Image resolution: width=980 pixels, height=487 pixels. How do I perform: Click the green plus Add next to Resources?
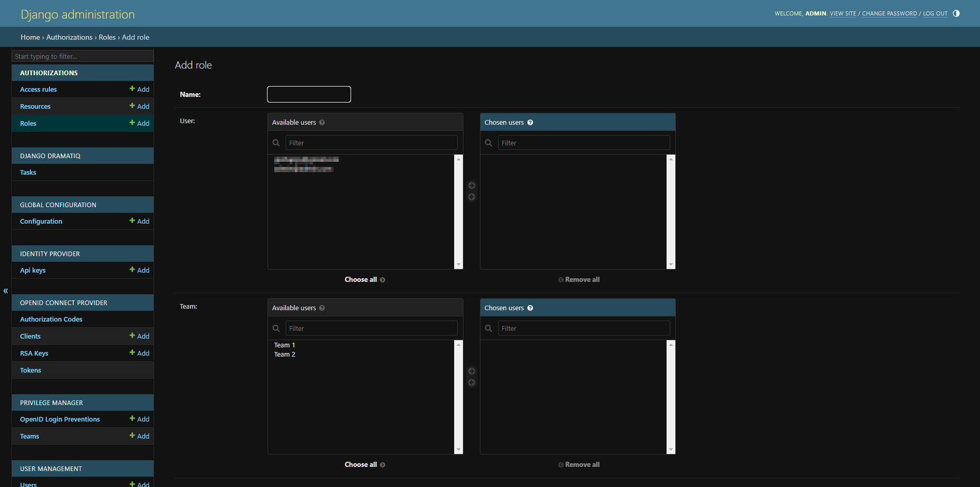click(139, 106)
